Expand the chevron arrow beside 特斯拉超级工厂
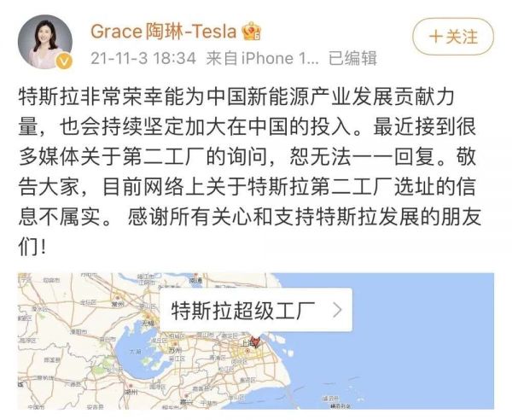512x420 pixels. [x=339, y=309]
